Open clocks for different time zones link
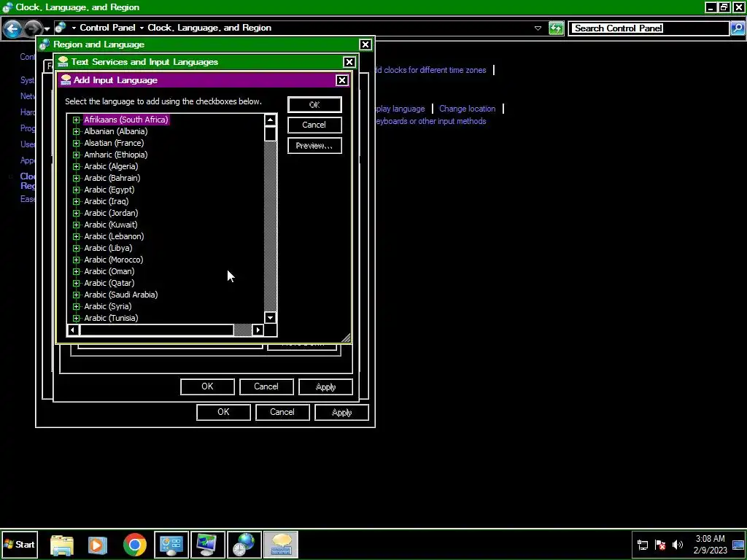The width and height of the screenshot is (747, 560). pyautogui.click(x=430, y=70)
